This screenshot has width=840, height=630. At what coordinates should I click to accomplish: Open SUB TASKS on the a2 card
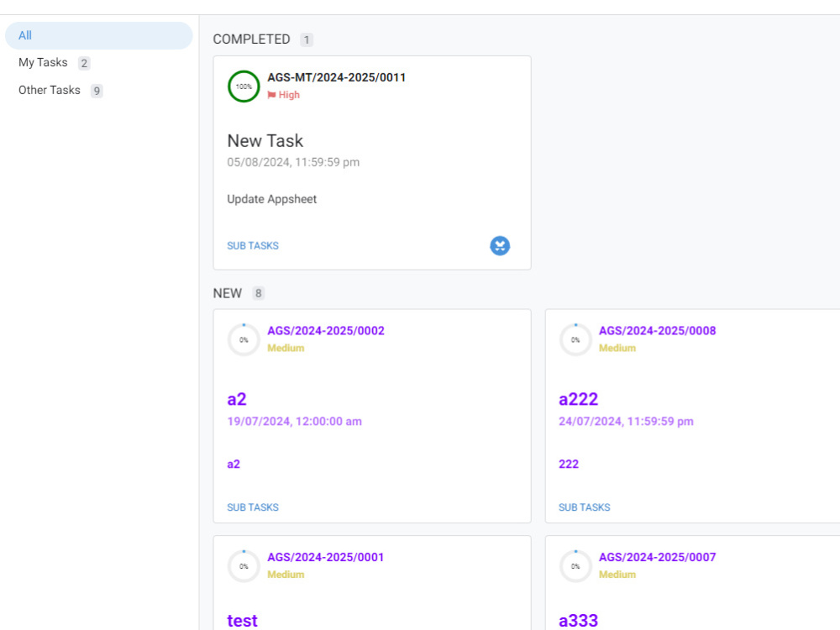(x=253, y=507)
